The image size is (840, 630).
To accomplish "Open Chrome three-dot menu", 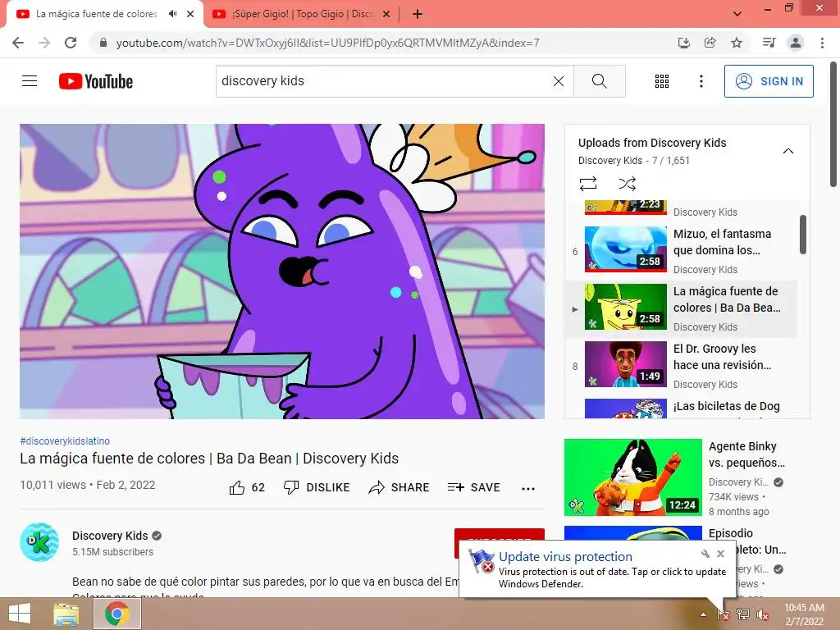I will [822, 43].
